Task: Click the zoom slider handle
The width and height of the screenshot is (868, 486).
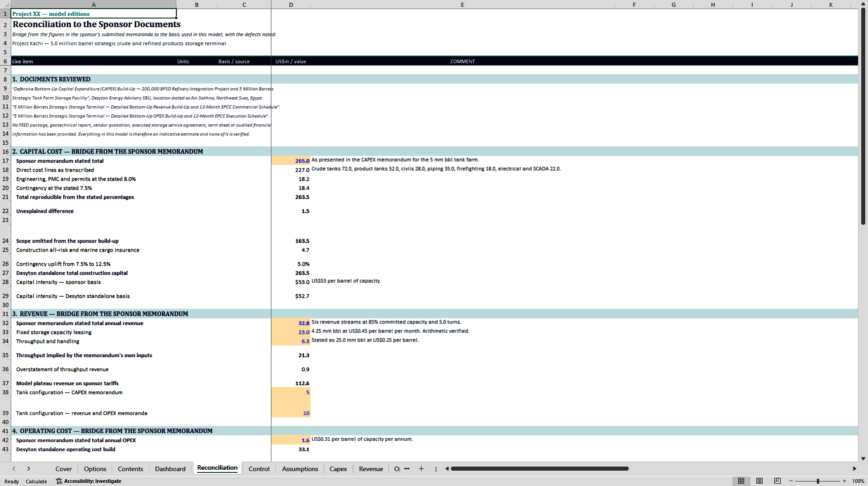Action: pos(818,481)
